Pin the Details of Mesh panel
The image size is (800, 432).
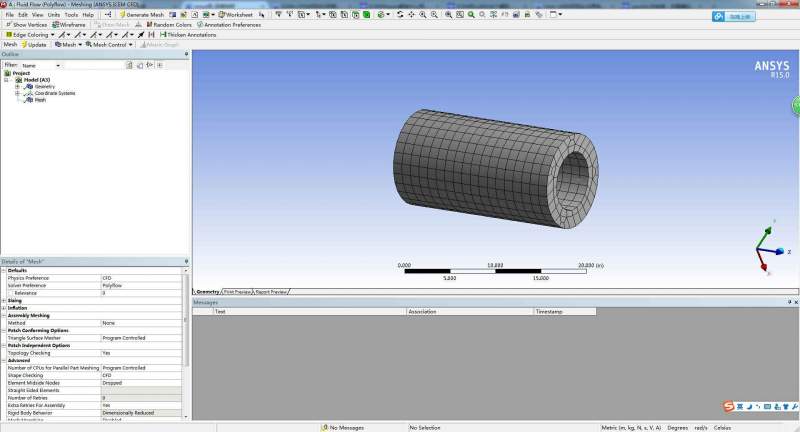[186, 262]
